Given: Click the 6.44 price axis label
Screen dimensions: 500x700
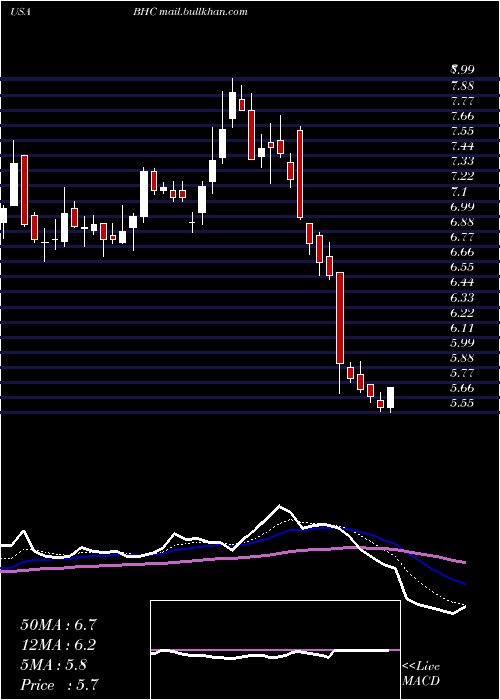Looking at the screenshot, I should pos(462,282).
